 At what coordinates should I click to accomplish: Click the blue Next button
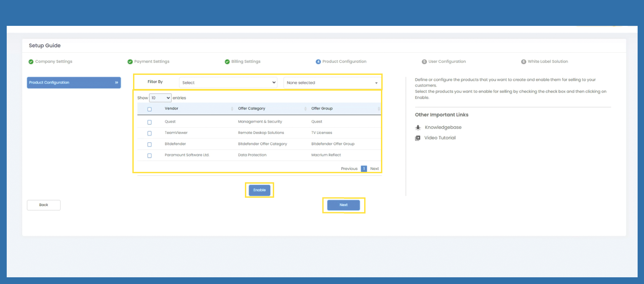pyautogui.click(x=343, y=205)
